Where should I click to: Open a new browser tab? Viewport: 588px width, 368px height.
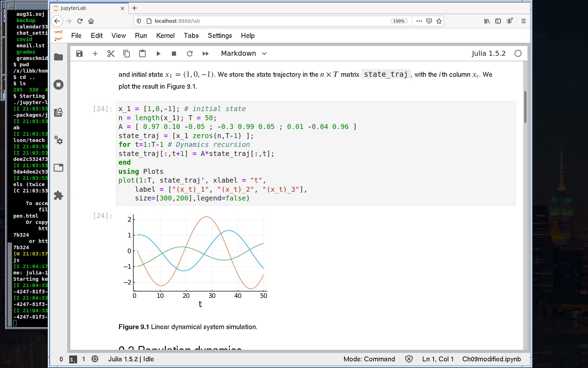pyautogui.click(x=135, y=8)
